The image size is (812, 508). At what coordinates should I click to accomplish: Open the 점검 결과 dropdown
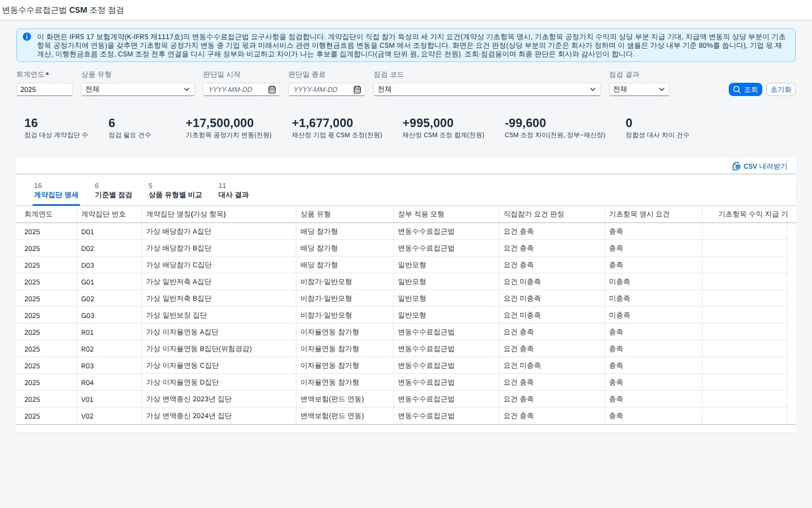click(x=639, y=89)
